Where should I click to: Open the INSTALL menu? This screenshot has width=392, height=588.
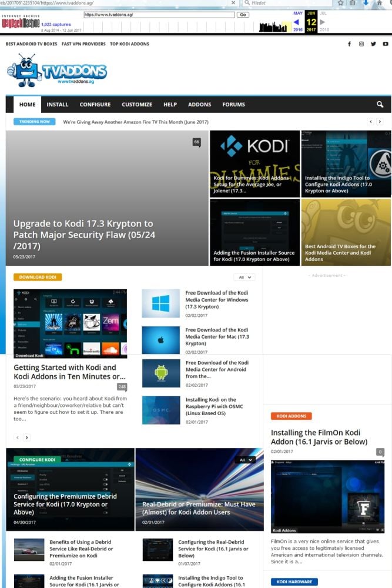(x=58, y=104)
